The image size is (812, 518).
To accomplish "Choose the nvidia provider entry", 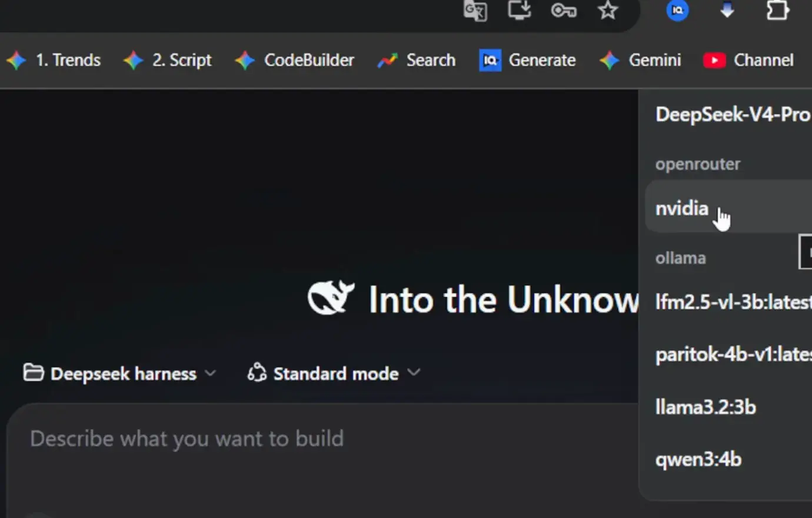I will click(x=728, y=208).
